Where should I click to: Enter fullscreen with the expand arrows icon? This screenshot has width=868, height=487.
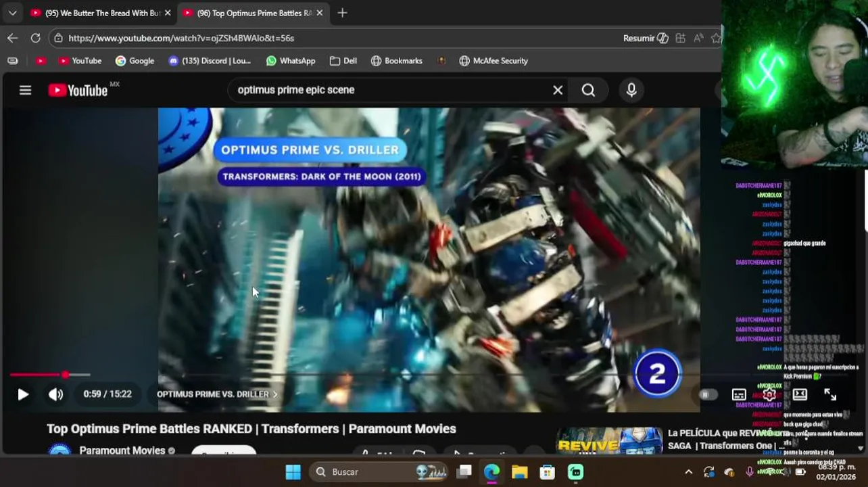tap(830, 394)
